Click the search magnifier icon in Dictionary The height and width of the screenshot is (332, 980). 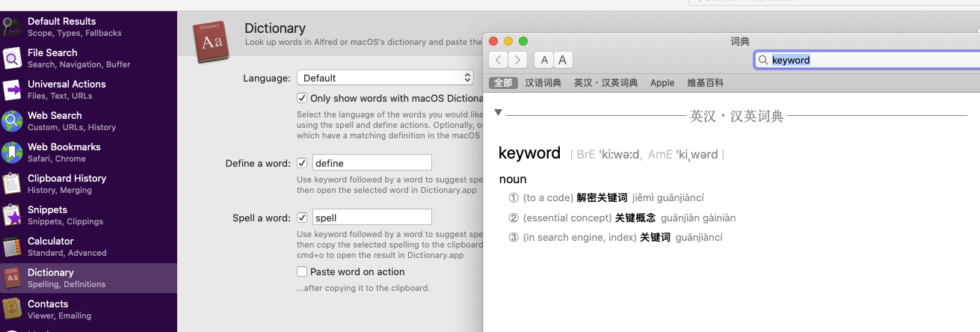point(763,60)
